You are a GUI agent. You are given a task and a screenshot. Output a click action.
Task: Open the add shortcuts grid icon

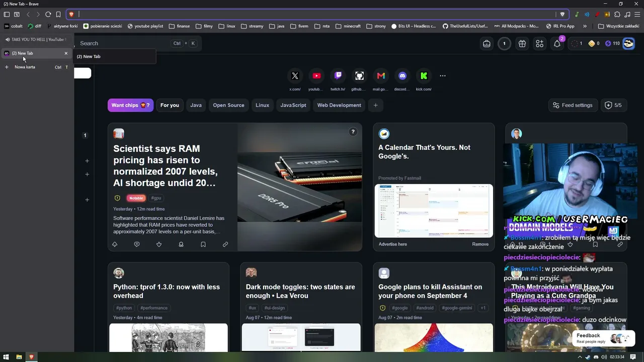click(x=539, y=44)
